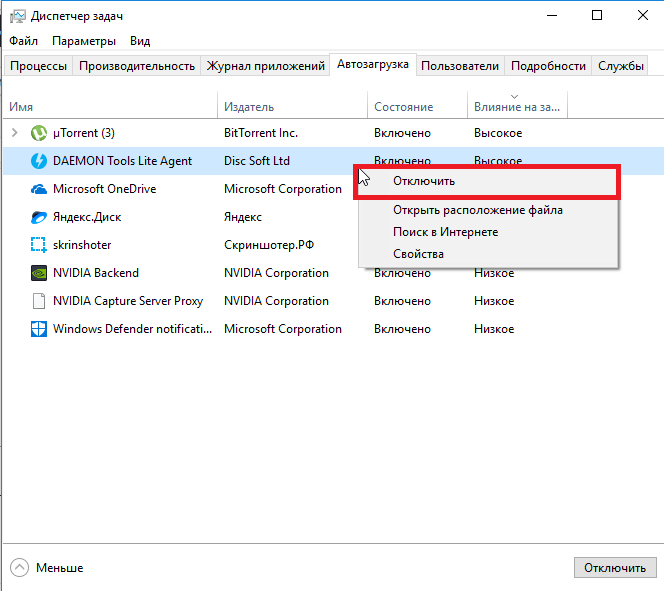Click the Яндекс.Диск icon
Screen dimensions: 664x591
coord(39,217)
